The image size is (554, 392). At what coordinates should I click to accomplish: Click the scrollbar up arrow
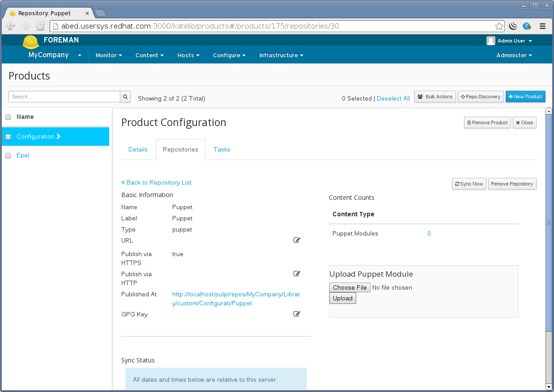(x=549, y=111)
